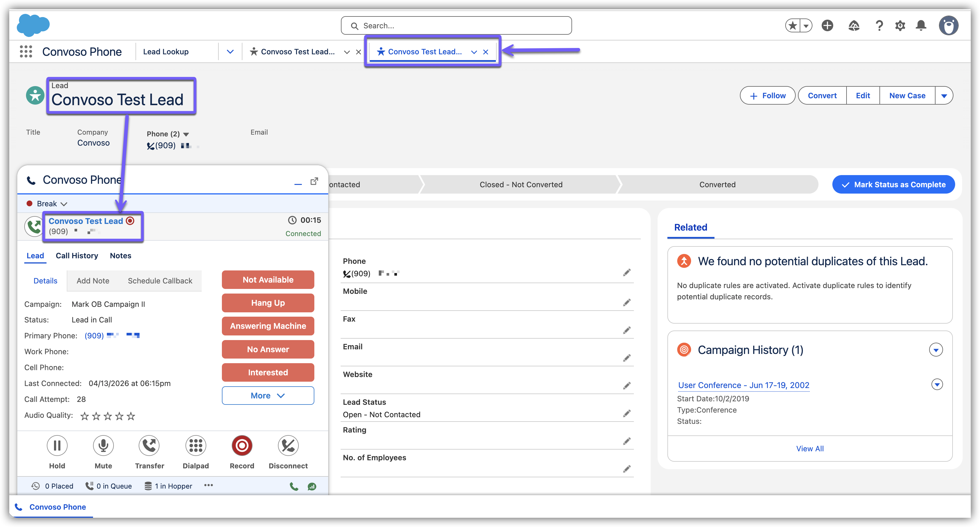980x527 pixels.
Task: Open the Dialpad
Action: [x=196, y=446]
